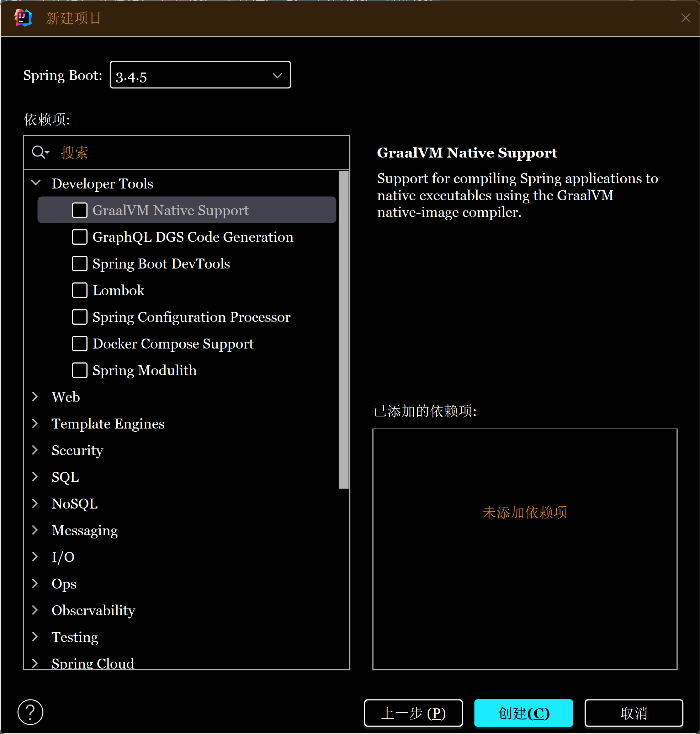Click the Developer Tools group label
700x734 pixels.
[102, 183]
